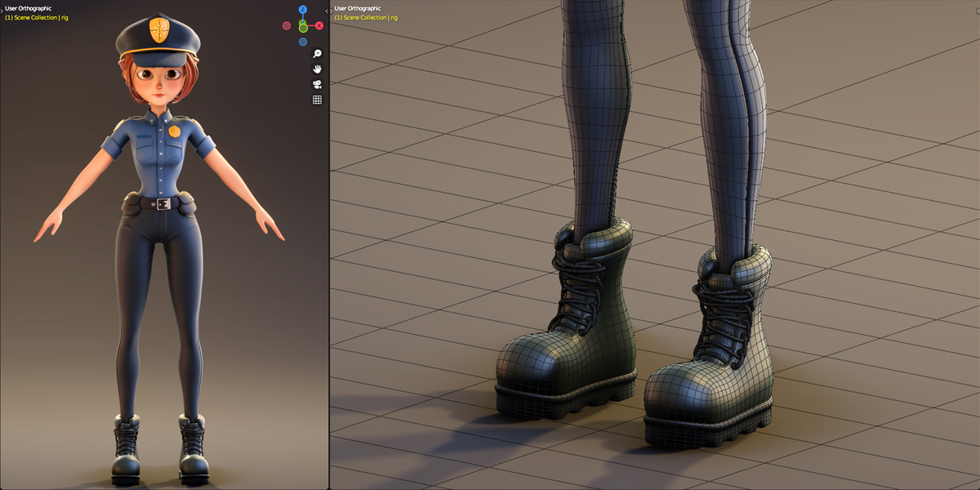Click User Orthographic label in left viewport

point(28,8)
